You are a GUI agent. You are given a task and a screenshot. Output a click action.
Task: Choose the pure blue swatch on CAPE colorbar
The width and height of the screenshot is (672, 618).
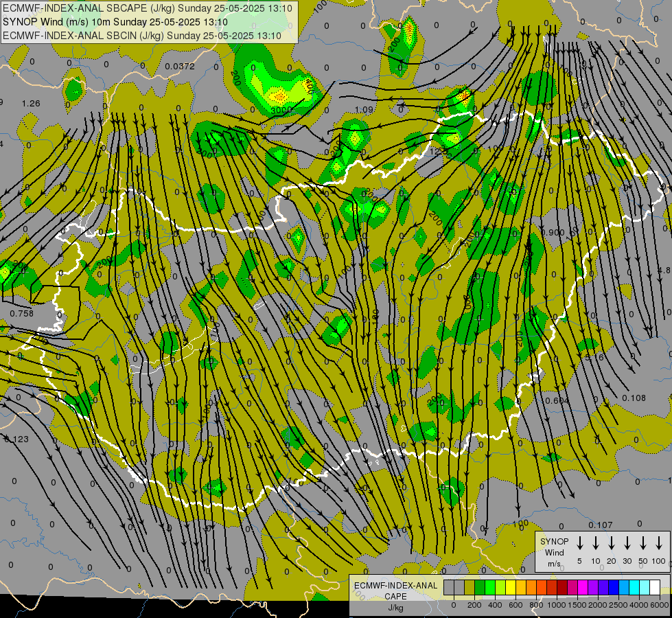614,587
